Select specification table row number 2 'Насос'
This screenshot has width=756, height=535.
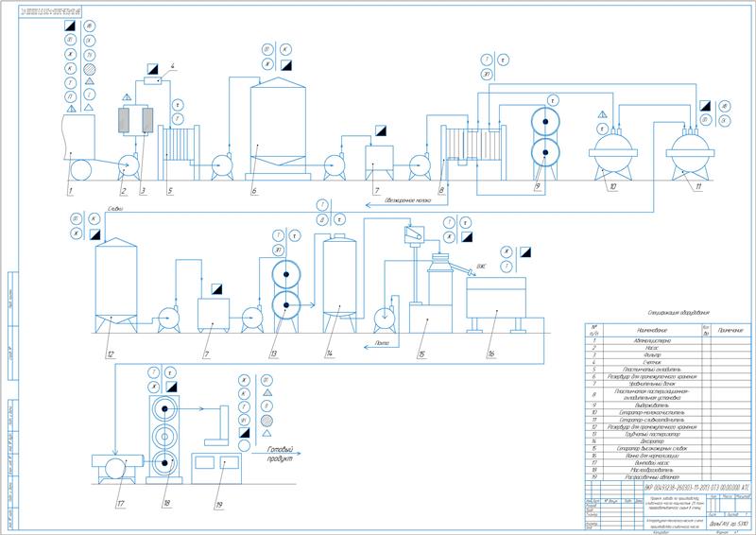click(668, 348)
